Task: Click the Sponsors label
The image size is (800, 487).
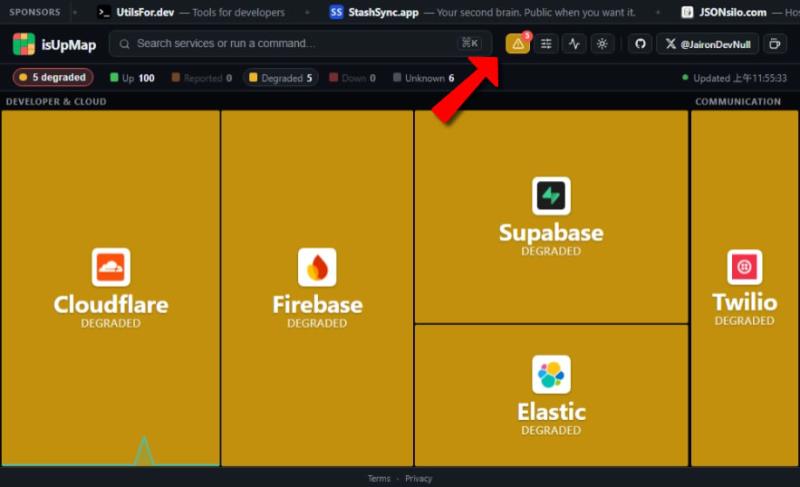Action: tap(35, 12)
